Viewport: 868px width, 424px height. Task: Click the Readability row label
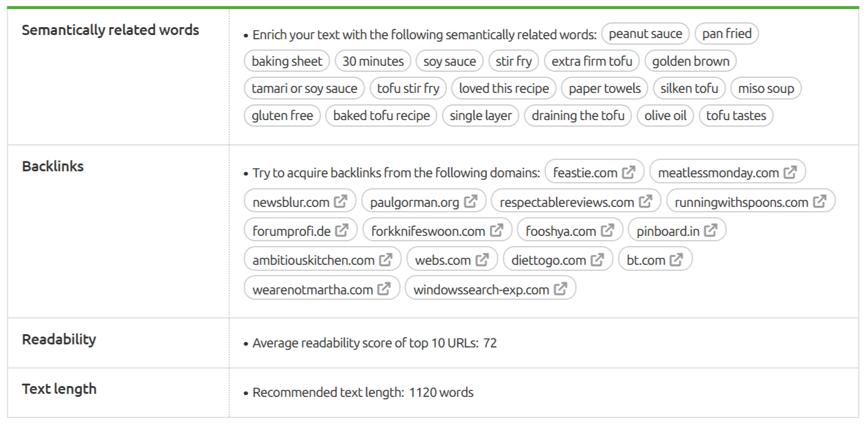coord(58,339)
